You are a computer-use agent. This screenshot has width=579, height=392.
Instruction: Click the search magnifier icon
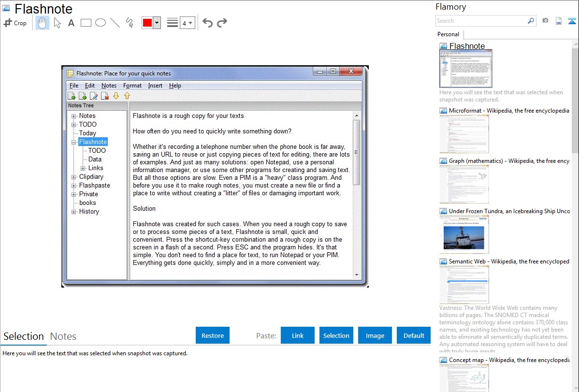[531, 21]
